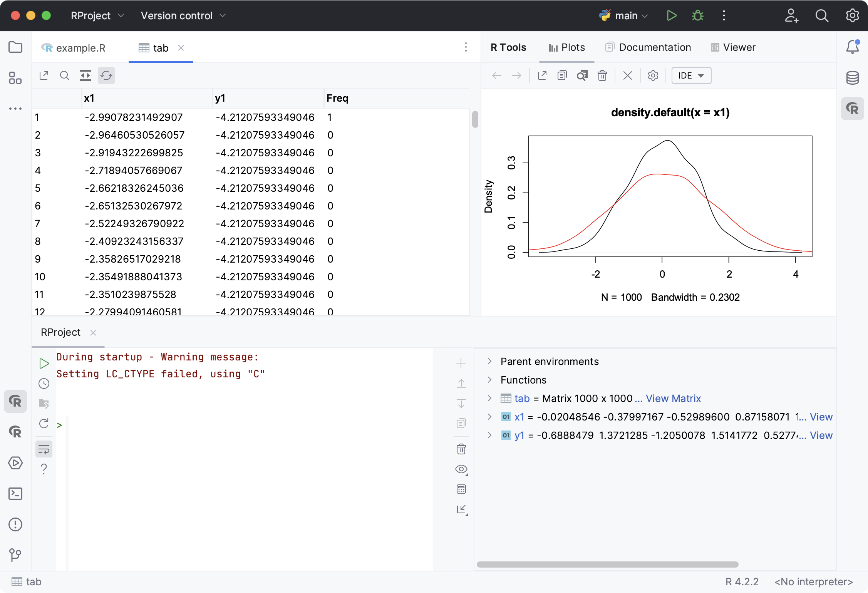Open the built-in Terminal
The image size is (868, 593).
click(15, 493)
